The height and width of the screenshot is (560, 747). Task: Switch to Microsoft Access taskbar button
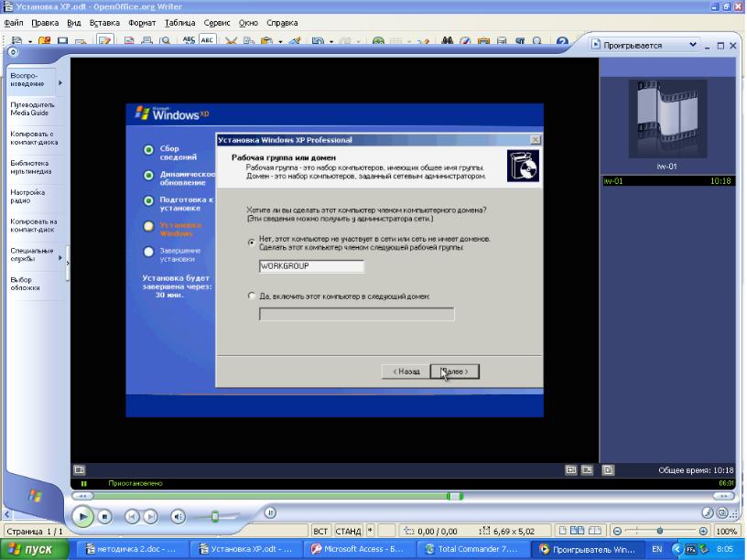coord(358,549)
